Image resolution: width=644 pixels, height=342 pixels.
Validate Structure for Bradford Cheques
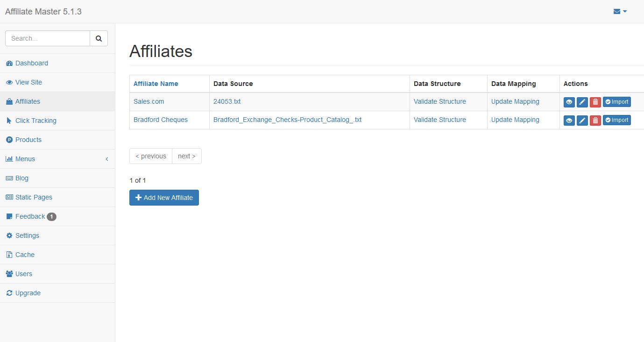[x=440, y=120]
